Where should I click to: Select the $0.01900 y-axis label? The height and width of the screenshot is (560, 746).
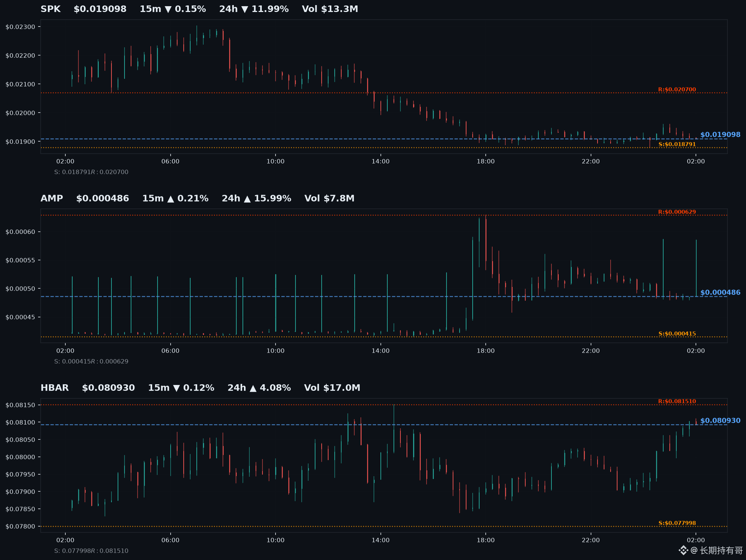(x=20, y=142)
